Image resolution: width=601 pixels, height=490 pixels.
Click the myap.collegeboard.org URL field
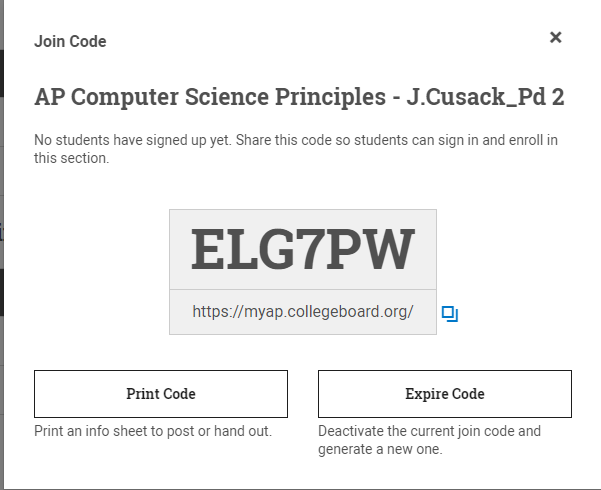(302, 312)
